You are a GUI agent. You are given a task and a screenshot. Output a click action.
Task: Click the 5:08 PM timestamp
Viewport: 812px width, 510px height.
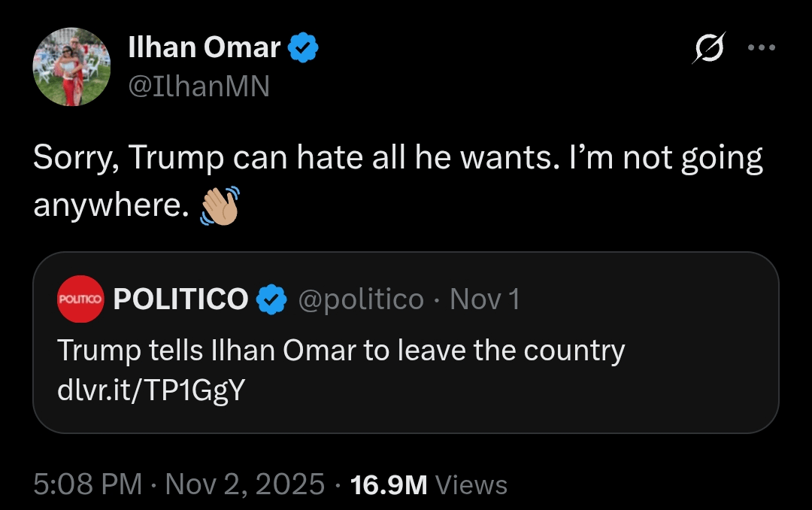pyautogui.click(x=88, y=484)
